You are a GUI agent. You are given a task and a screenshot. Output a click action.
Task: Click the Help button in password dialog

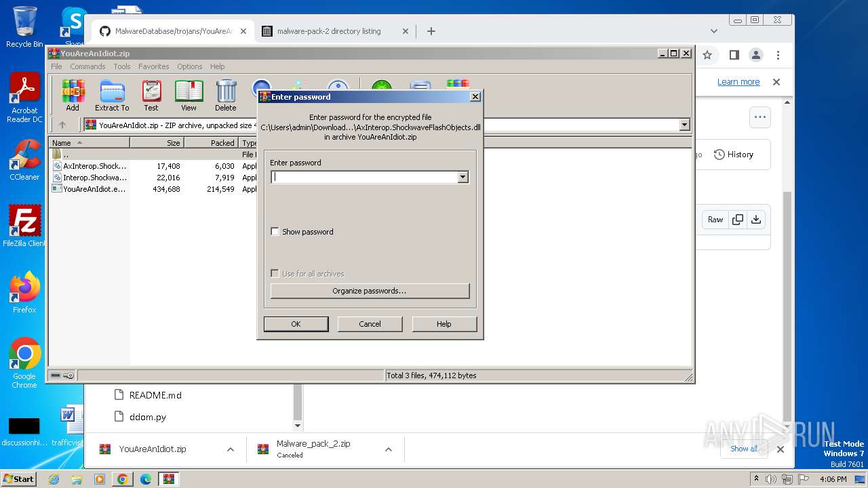pos(444,324)
